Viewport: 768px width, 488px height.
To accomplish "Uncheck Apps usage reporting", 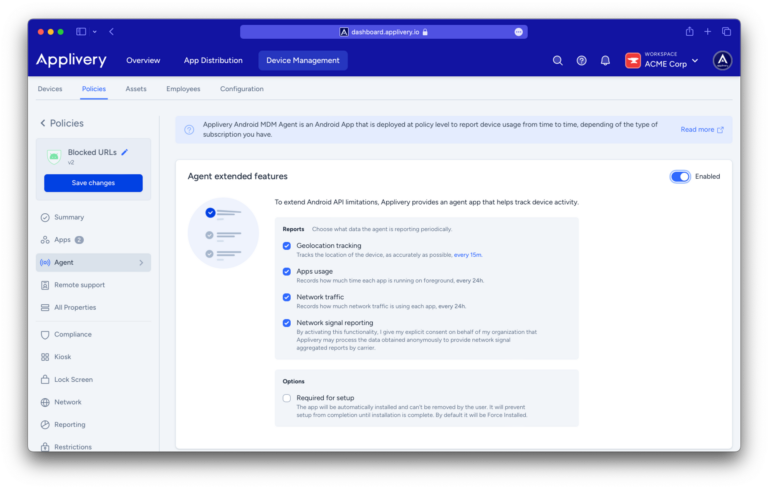I will (x=287, y=272).
